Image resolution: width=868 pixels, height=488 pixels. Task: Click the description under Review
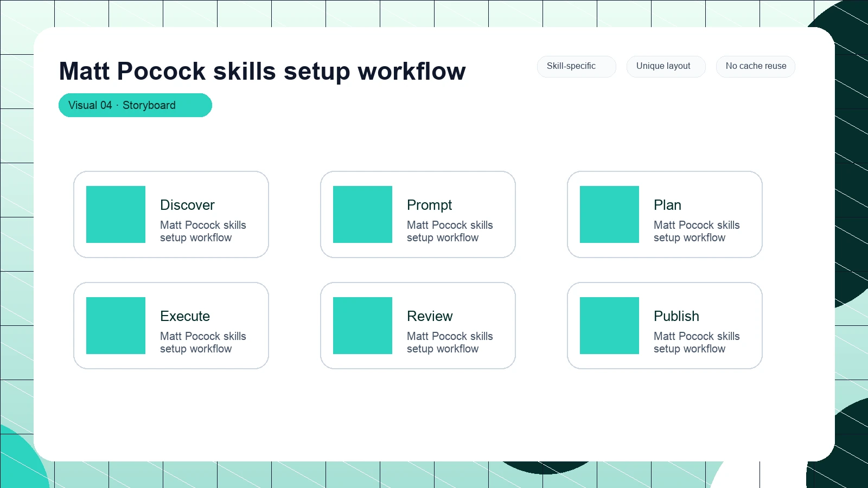tap(450, 343)
